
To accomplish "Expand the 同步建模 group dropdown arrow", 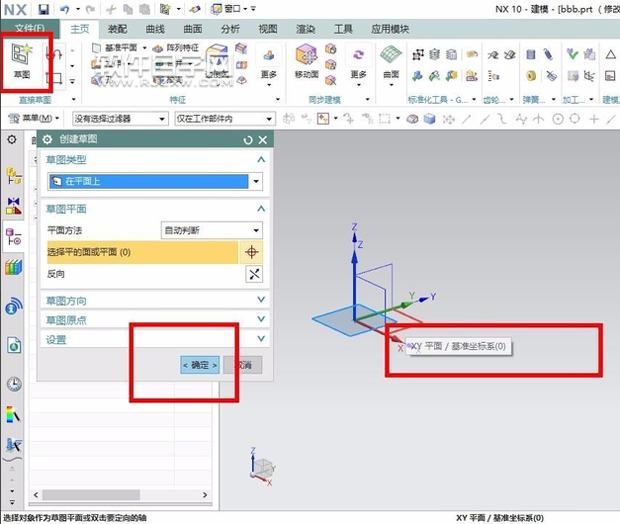I will 367,99.
